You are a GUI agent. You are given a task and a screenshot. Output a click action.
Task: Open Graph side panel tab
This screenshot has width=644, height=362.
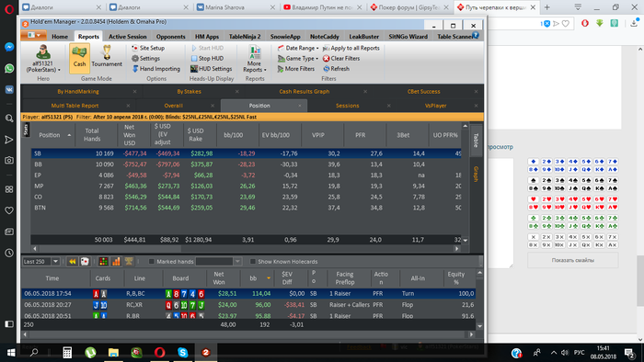point(477,174)
